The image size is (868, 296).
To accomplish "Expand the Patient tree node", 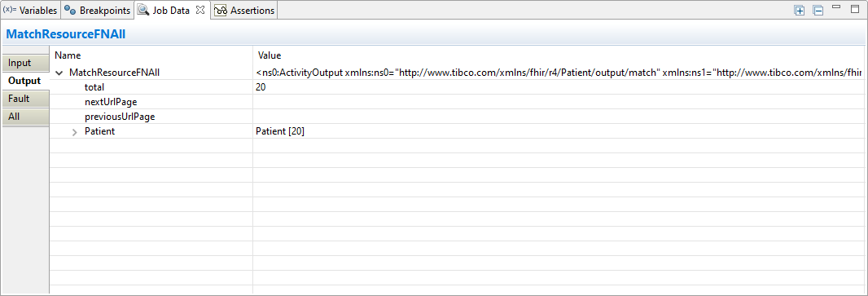I will coord(75,132).
